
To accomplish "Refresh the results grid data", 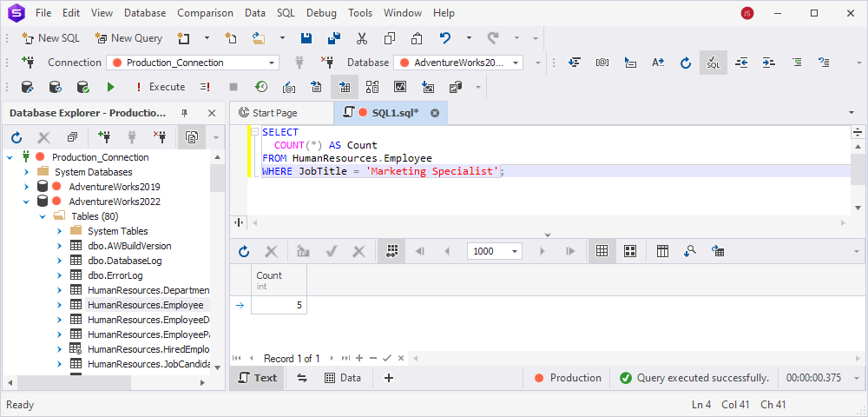I will pos(244,251).
